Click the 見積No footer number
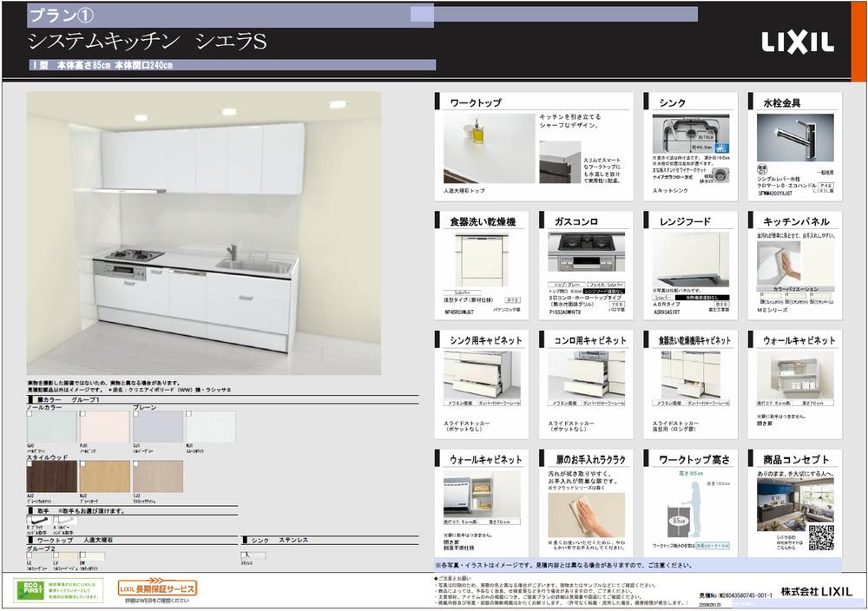Viewport: 868px width, 611px height. pyautogui.click(x=735, y=595)
